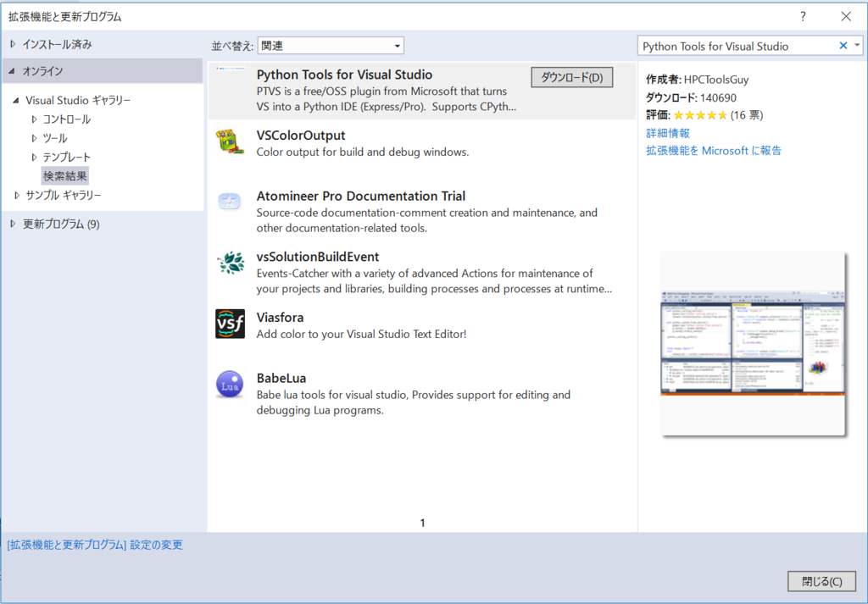Screen dimensions: 868x604
Task: Click the BabeLua Lua icon
Action: (x=230, y=385)
